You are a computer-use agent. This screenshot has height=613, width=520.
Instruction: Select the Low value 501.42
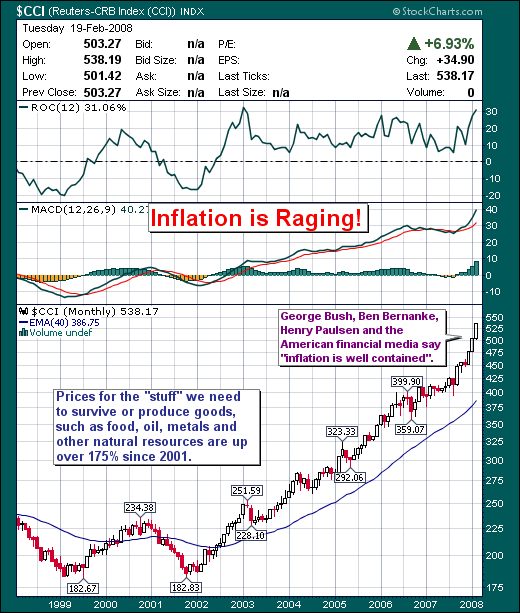(x=102, y=76)
